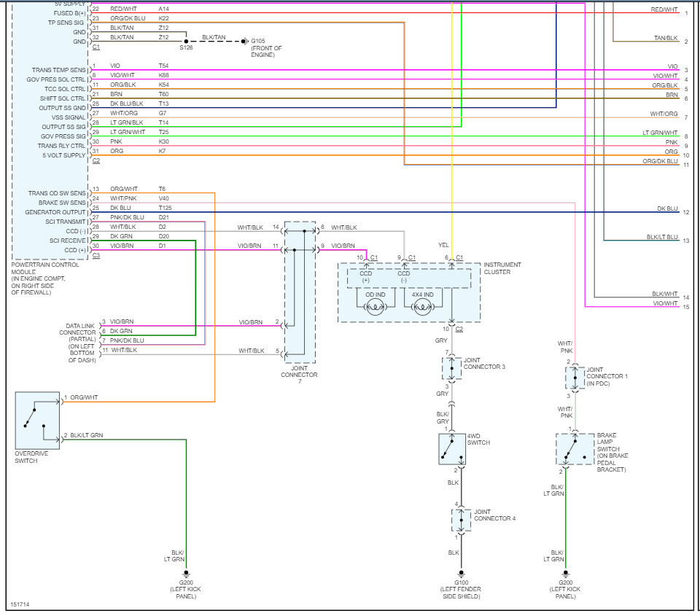Click the 2 BLK/LT GRN pin on Overdrive Switch
This screenshot has width=700, height=616.
[x=83, y=435]
